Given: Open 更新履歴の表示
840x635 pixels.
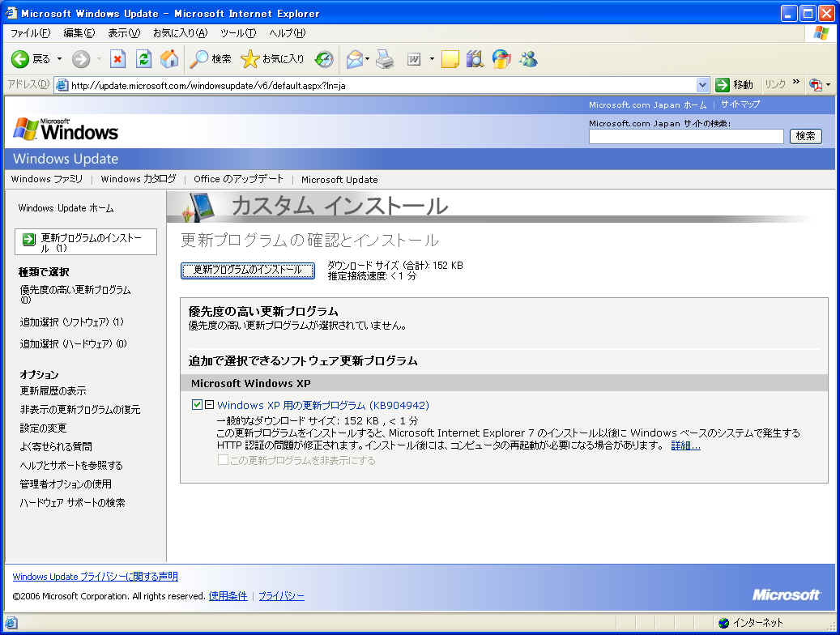Looking at the screenshot, I should tap(53, 391).
